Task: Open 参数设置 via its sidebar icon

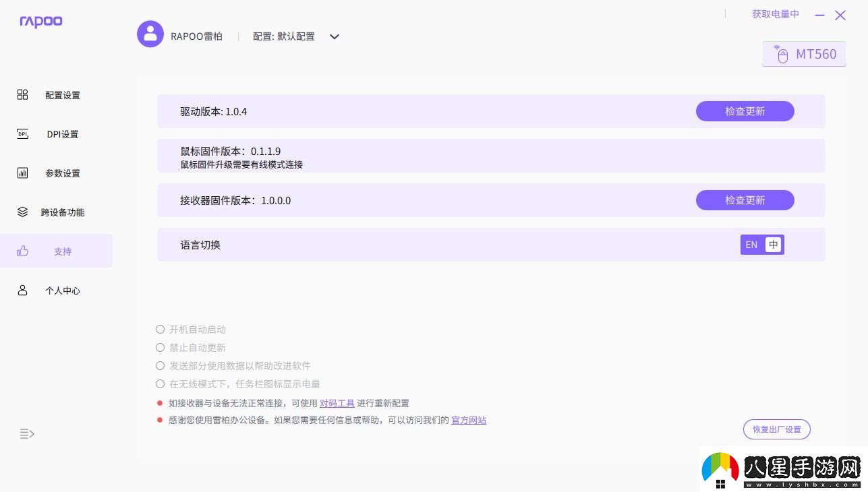Action: pyautogui.click(x=22, y=173)
